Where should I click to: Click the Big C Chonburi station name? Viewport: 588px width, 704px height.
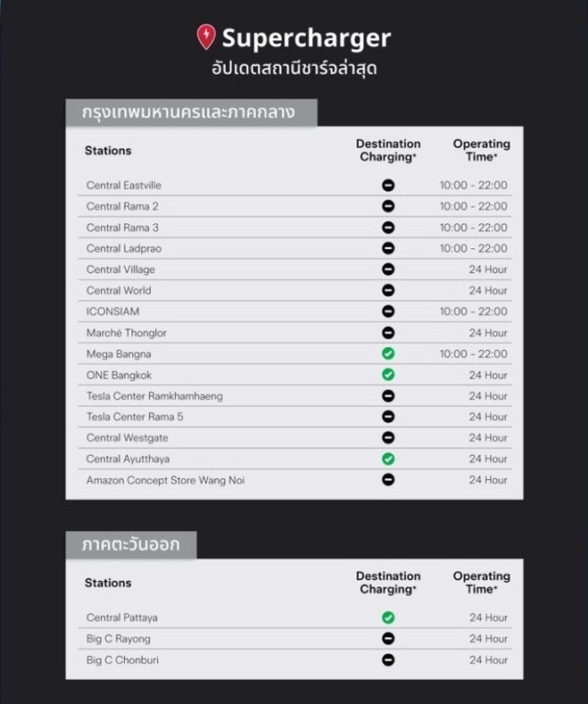click(x=122, y=660)
